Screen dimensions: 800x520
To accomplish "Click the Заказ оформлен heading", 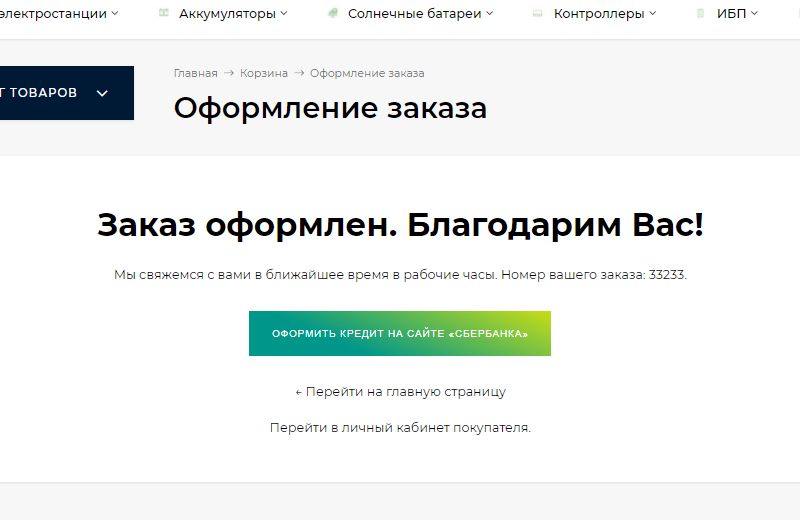I will pyautogui.click(x=400, y=225).
